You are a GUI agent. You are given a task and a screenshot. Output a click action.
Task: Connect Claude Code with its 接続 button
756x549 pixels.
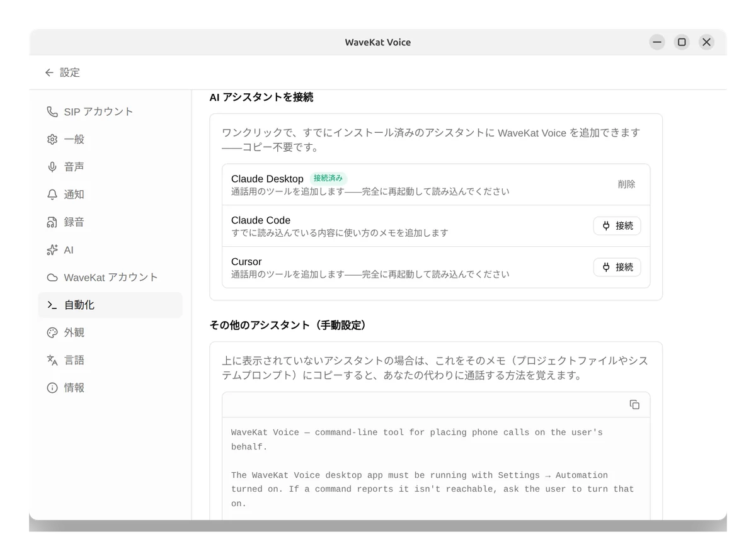[617, 226]
